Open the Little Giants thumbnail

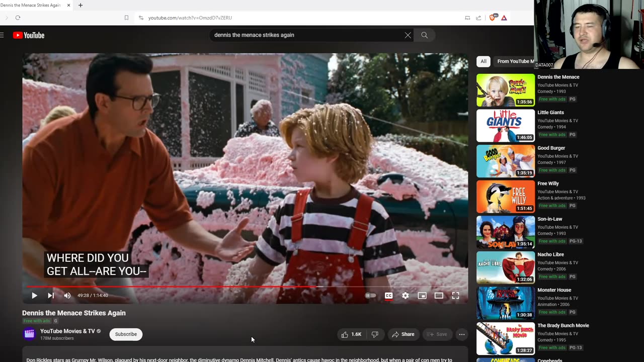point(506,126)
